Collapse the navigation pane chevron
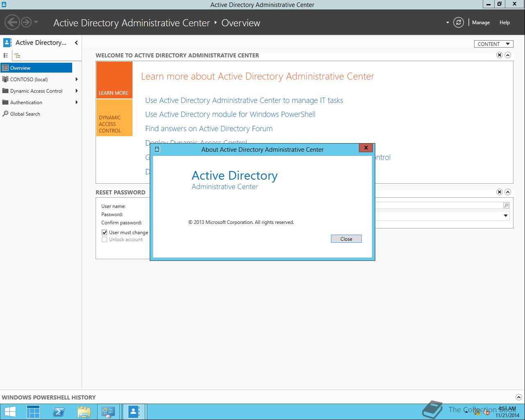Image resolution: width=525 pixels, height=420 pixels. tap(76, 43)
